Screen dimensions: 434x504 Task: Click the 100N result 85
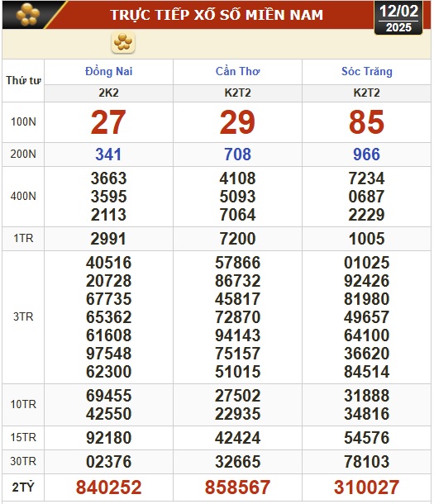click(x=367, y=122)
